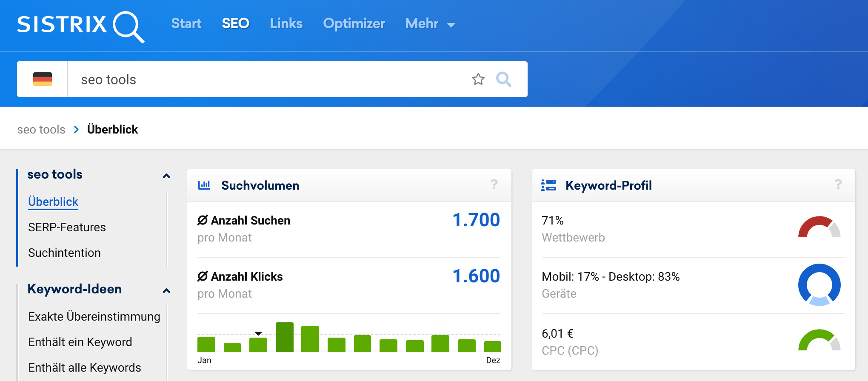Switch to the Links tab

point(286,24)
